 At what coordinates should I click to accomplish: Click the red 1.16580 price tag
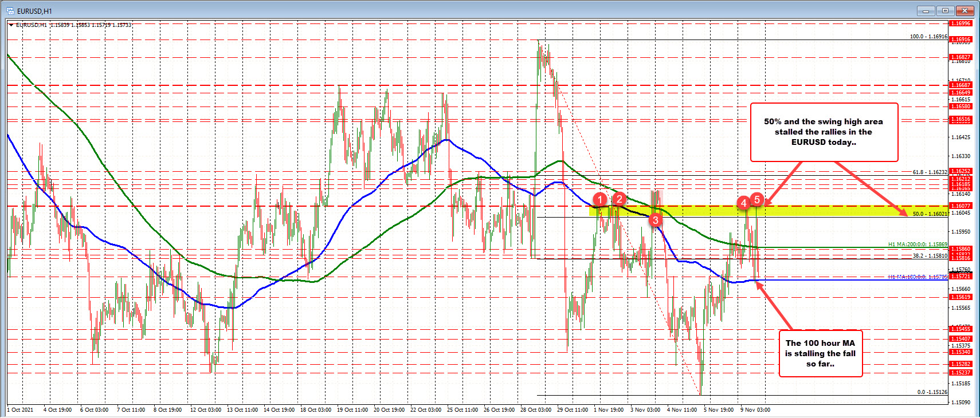tap(961, 107)
